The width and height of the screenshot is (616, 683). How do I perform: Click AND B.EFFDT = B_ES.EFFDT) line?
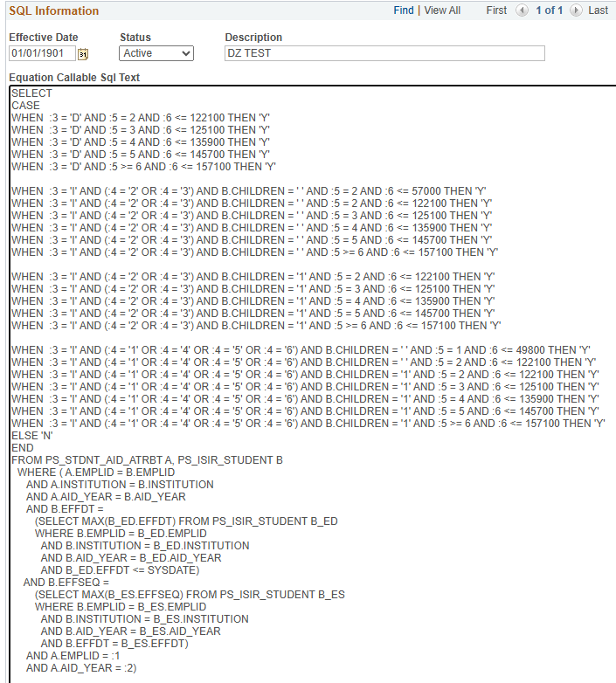click(x=114, y=643)
